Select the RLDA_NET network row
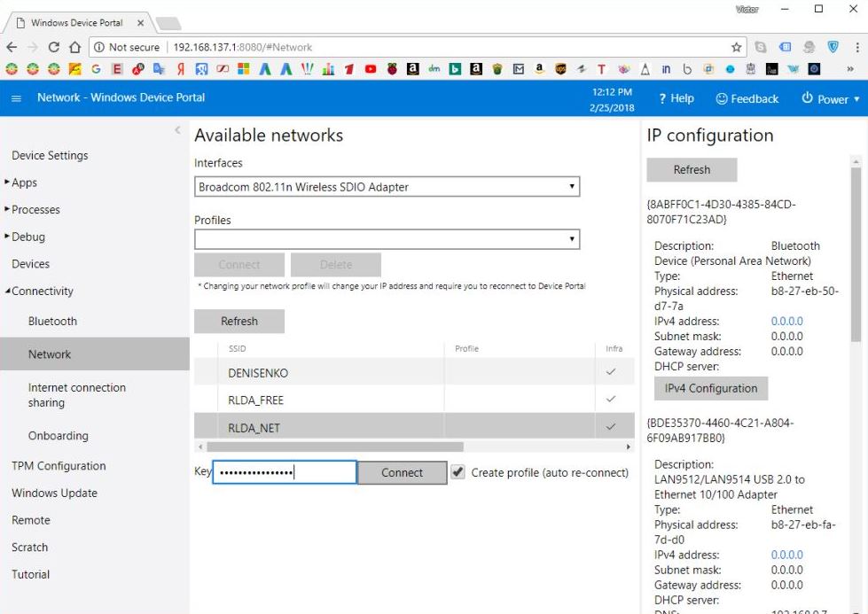The width and height of the screenshot is (868, 614). click(x=414, y=427)
